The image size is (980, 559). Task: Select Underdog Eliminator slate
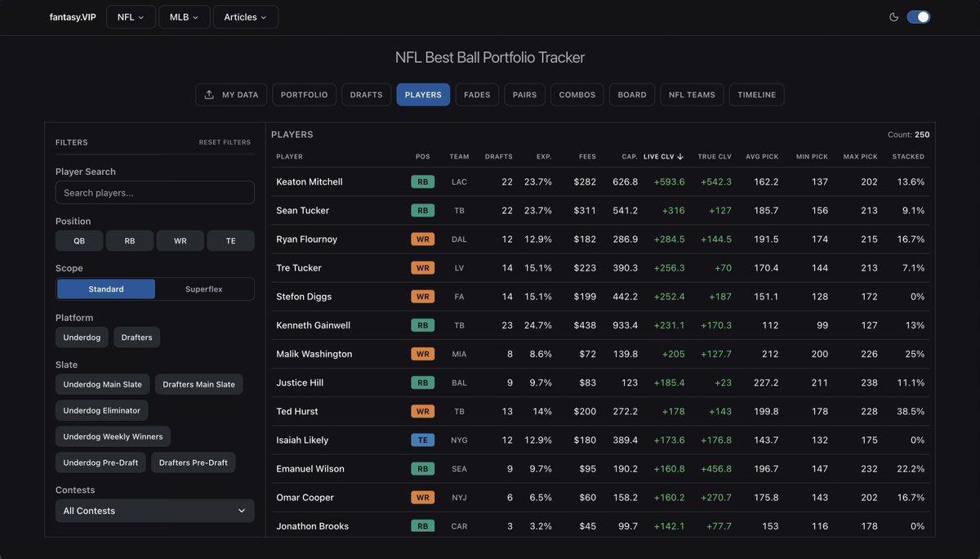coord(102,410)
